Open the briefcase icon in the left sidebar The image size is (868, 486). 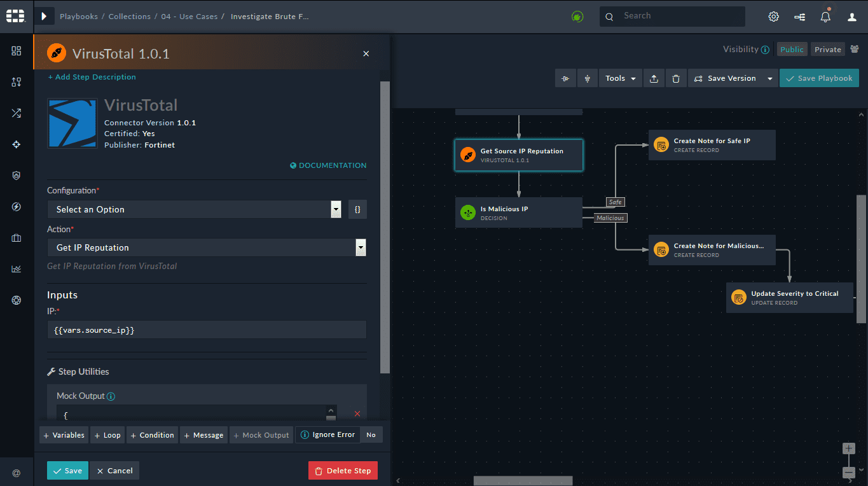coord(17,238)
